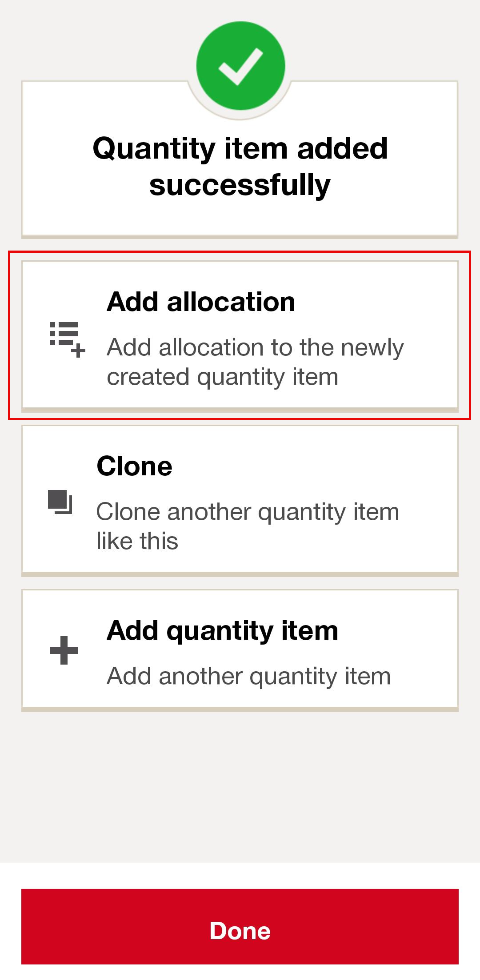This screenshot has width=480, height=980.
Task: Select the bold "Clone" title
Action: [134, 466]
